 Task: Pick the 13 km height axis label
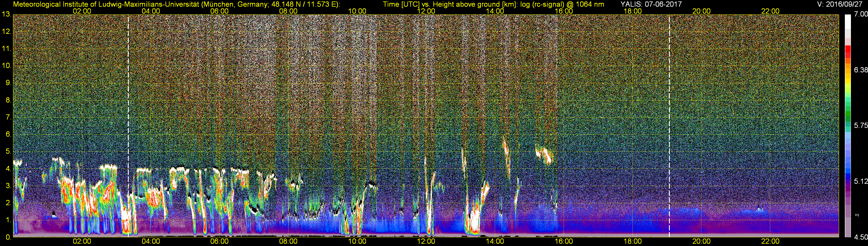coord(6,14)
